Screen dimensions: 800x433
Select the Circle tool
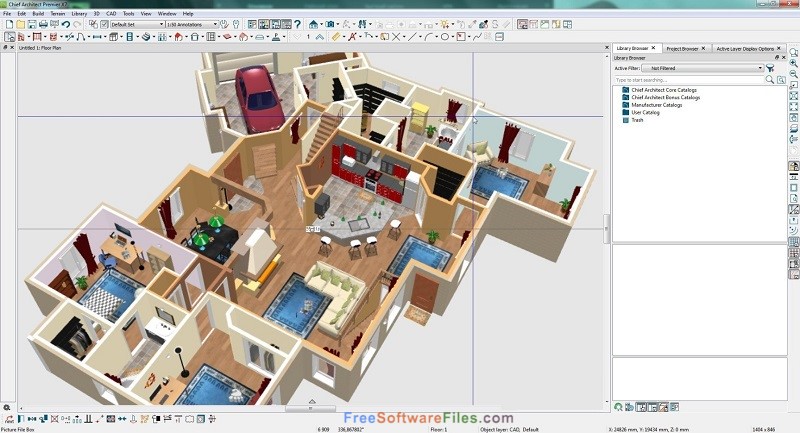pos(444,37)
